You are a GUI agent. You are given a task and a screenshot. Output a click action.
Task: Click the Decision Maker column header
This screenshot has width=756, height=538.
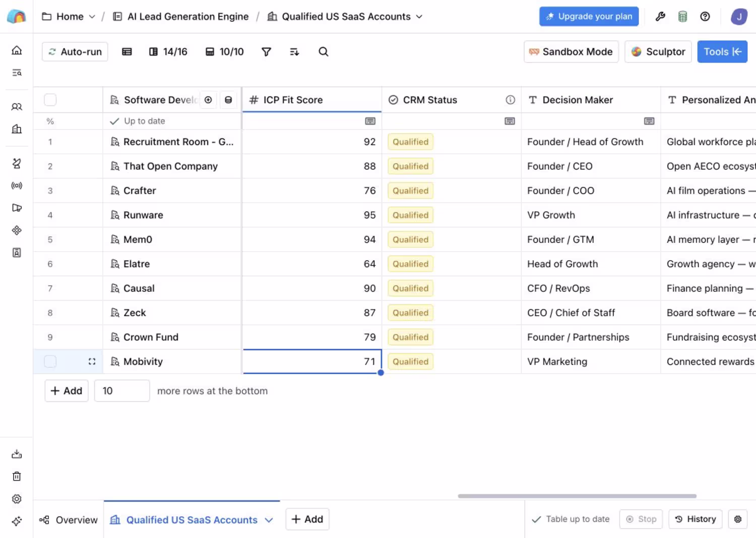click(x=591, y=100)
